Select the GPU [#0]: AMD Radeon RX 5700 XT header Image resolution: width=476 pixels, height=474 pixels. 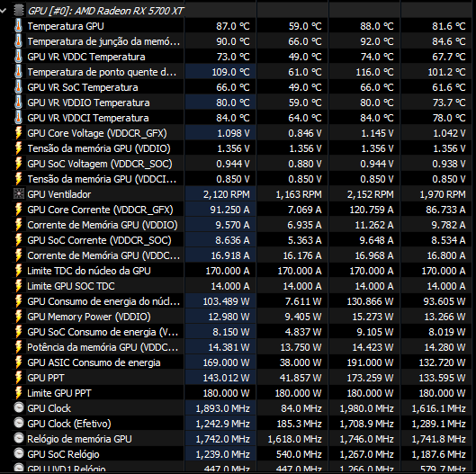pos(105,11)
